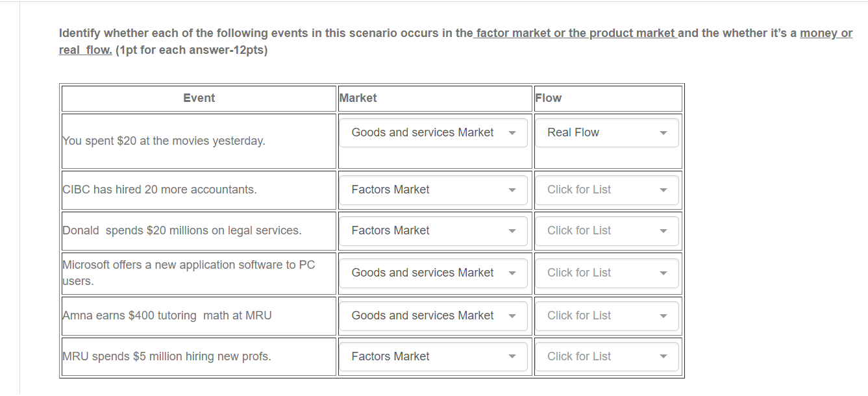Open Market dropdown for Donald legal services row

433,230
